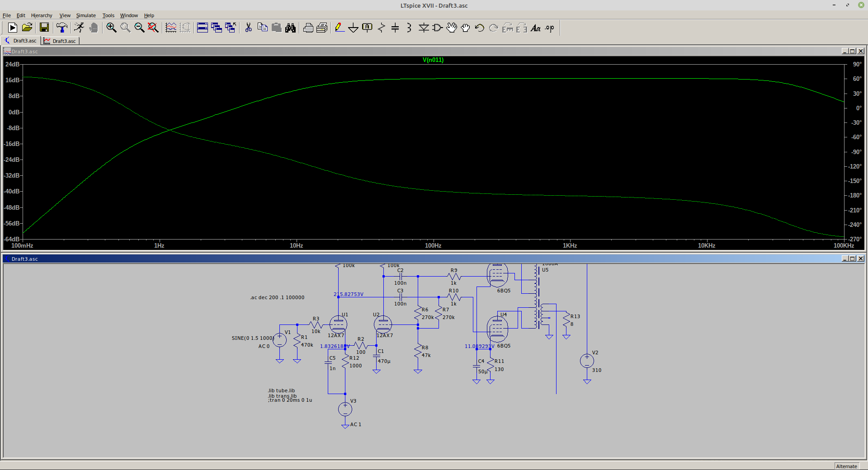
Task: Open the Component gate picker
Action: pos(438,28)
